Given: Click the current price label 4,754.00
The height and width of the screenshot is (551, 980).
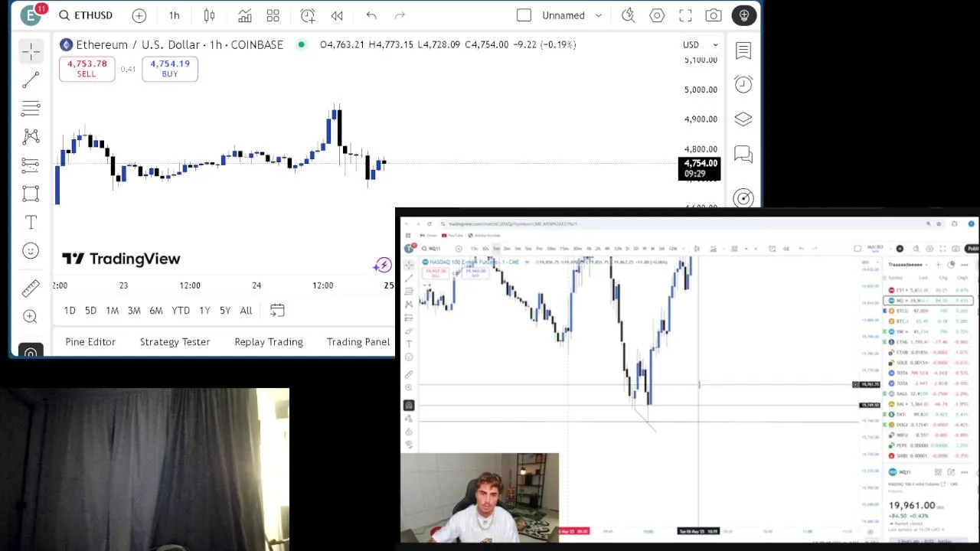Looking at the screenshot, I should 700,168.
